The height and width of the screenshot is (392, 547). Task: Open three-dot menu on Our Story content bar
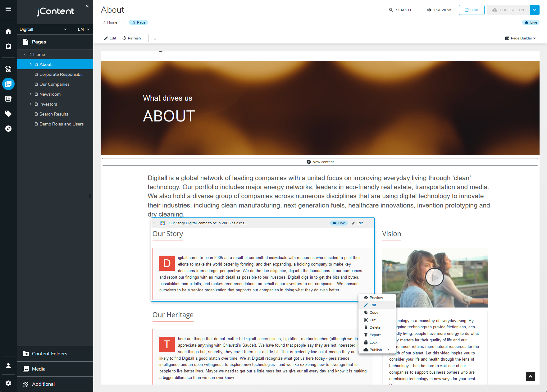coord(369,223)
